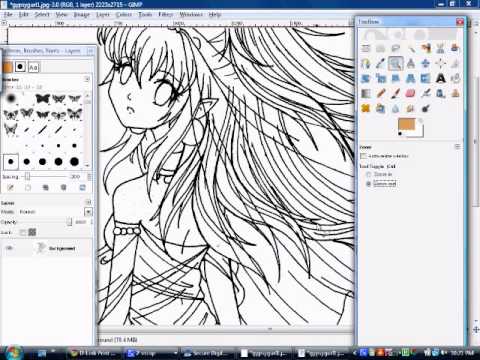Select the Select by Color tool
This screenshot has width=480, height=360.
tap(425, 48)
